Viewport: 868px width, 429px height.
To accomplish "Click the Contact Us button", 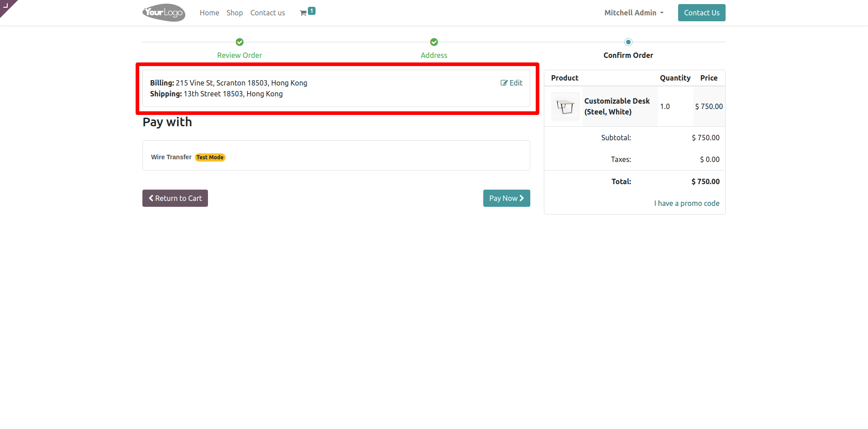I will click(702, 13).
